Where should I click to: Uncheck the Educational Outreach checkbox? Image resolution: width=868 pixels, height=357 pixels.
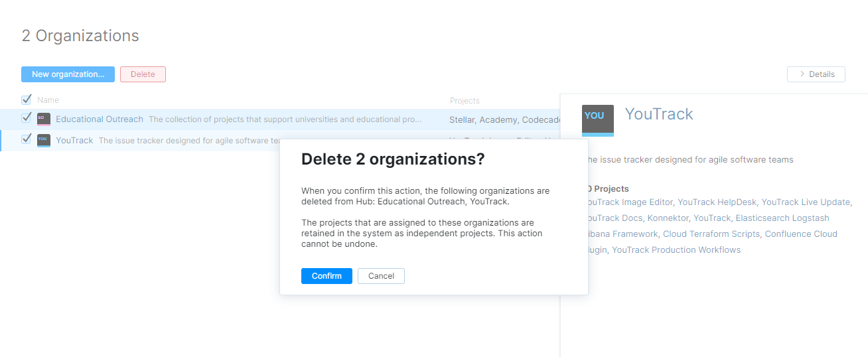[x=27, y=119]
